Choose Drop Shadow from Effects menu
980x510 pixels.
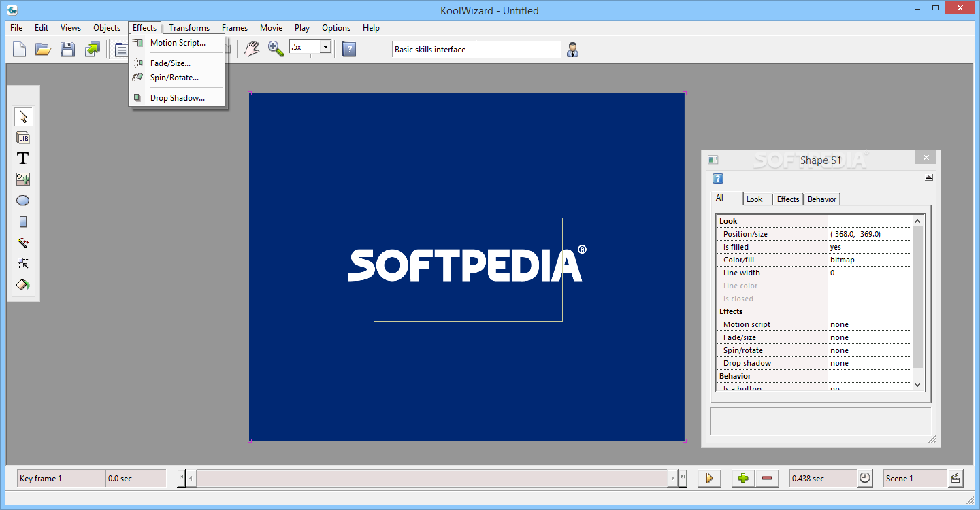178,98
